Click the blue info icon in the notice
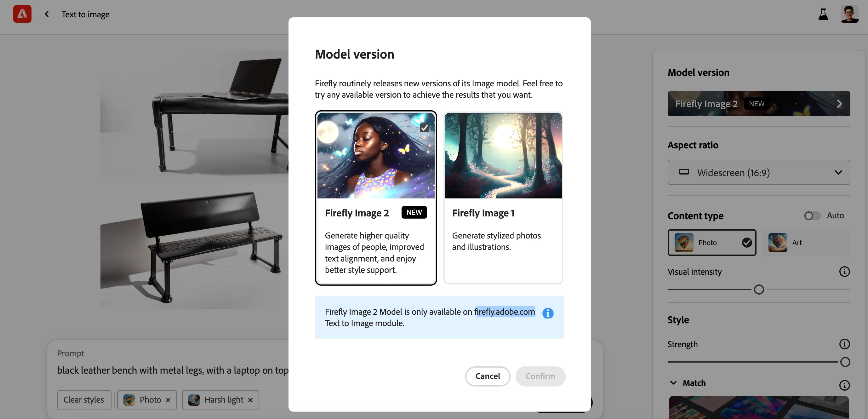 click(548, 313)
